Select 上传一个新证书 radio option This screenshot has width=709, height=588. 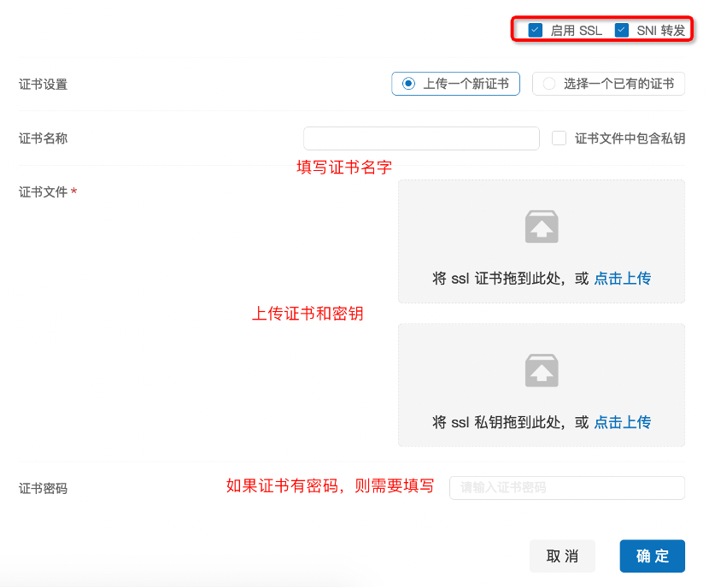408,84
